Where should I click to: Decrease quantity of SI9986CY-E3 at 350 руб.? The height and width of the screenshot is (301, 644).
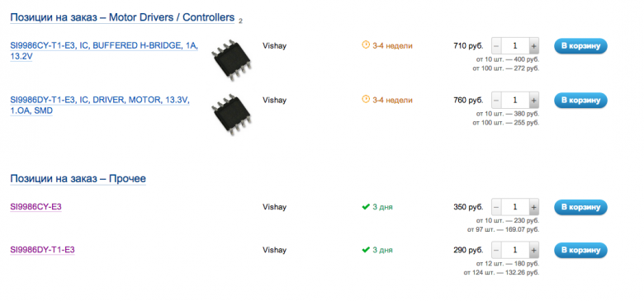(496, 207)
